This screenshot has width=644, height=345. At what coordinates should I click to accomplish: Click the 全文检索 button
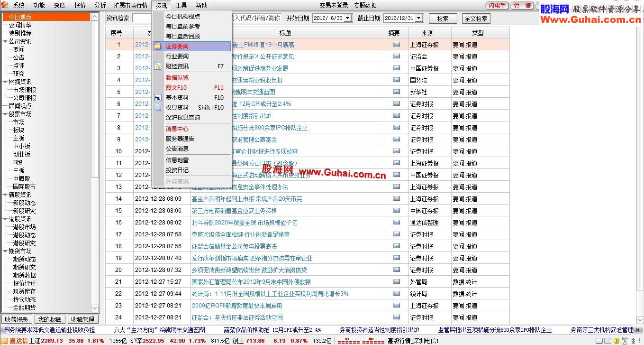(476, 19)
